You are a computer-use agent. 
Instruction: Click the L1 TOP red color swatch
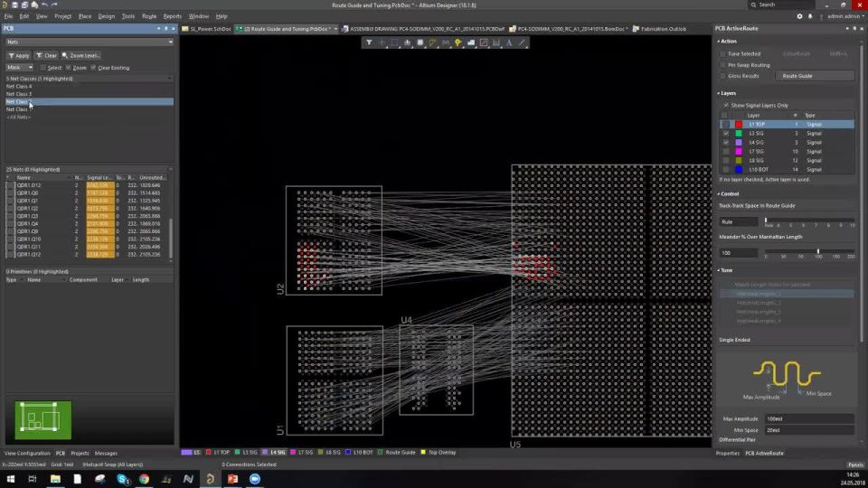pyautogui.click(x=739, y=125)
